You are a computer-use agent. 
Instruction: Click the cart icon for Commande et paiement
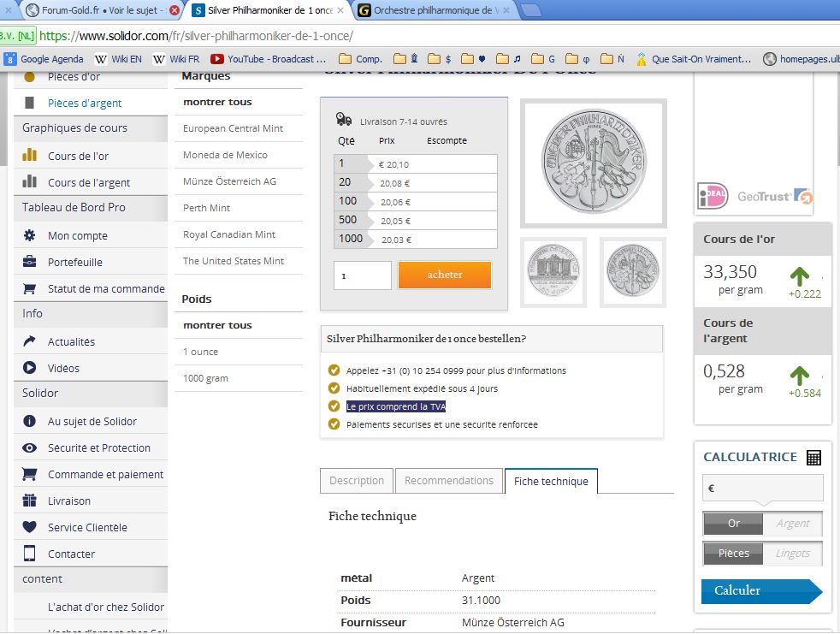[x=29, y=474]
